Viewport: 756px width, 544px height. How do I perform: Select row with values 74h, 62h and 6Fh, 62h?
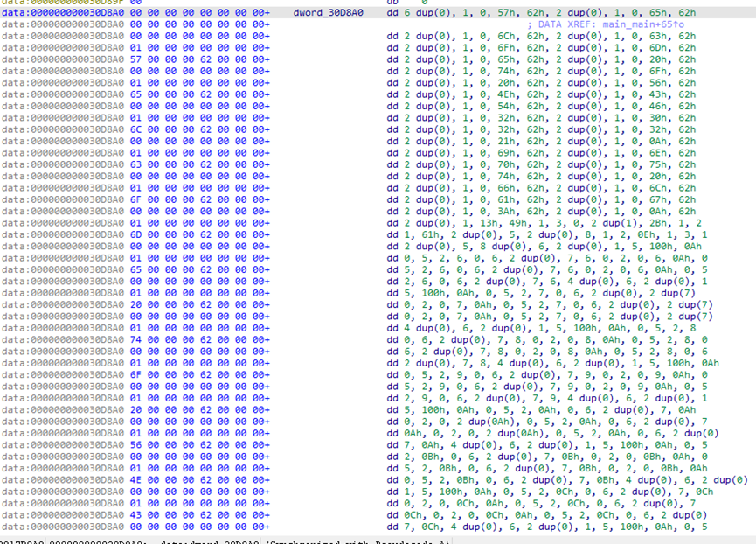coord(541,71)
